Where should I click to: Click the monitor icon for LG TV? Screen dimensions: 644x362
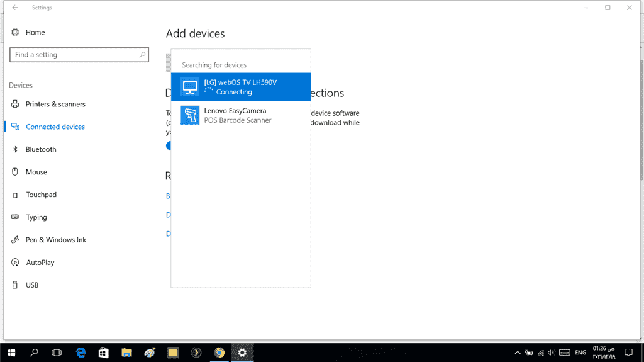tap(190, 87)
